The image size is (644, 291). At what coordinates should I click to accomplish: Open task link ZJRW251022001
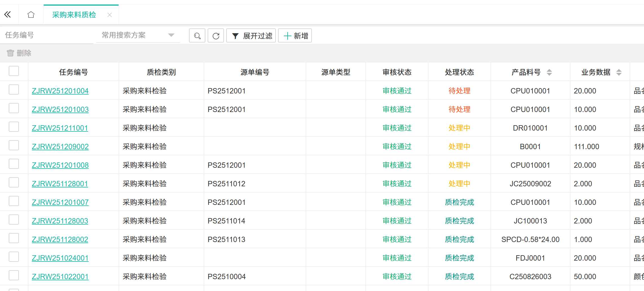(60, 277)
